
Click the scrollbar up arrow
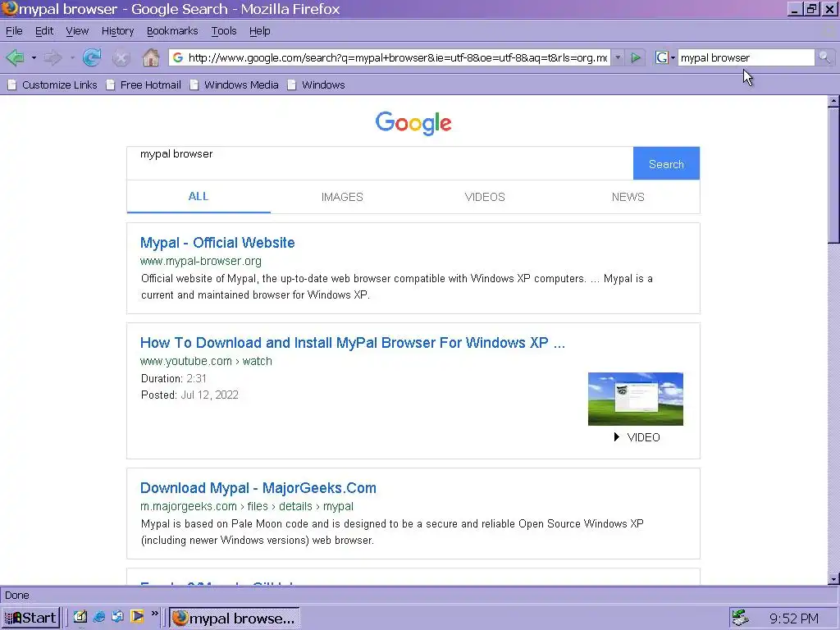[x=833, y=101]
